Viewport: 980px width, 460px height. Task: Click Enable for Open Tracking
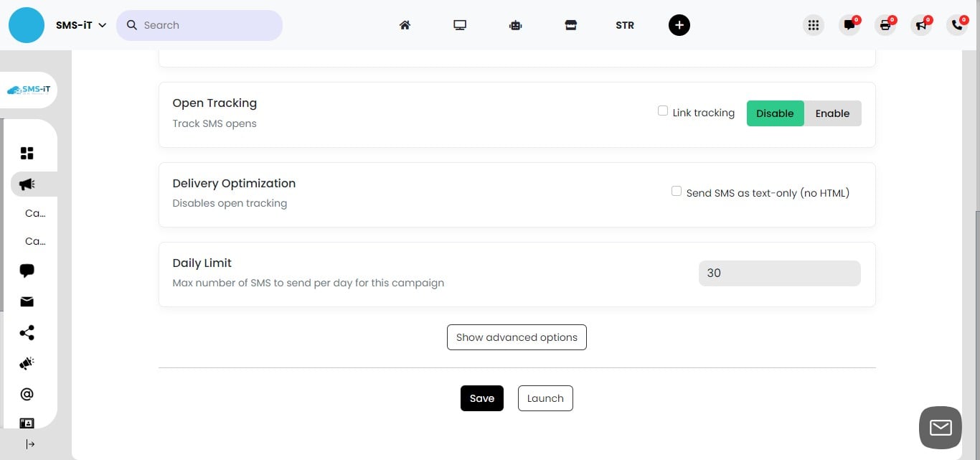832,113
